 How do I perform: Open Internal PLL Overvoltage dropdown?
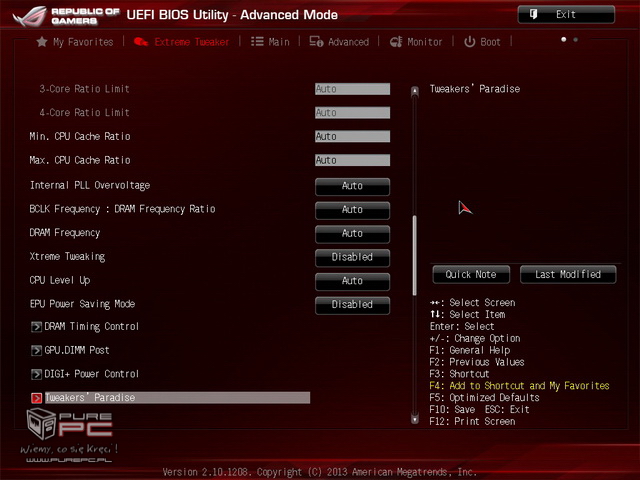(x=352, y=186)
